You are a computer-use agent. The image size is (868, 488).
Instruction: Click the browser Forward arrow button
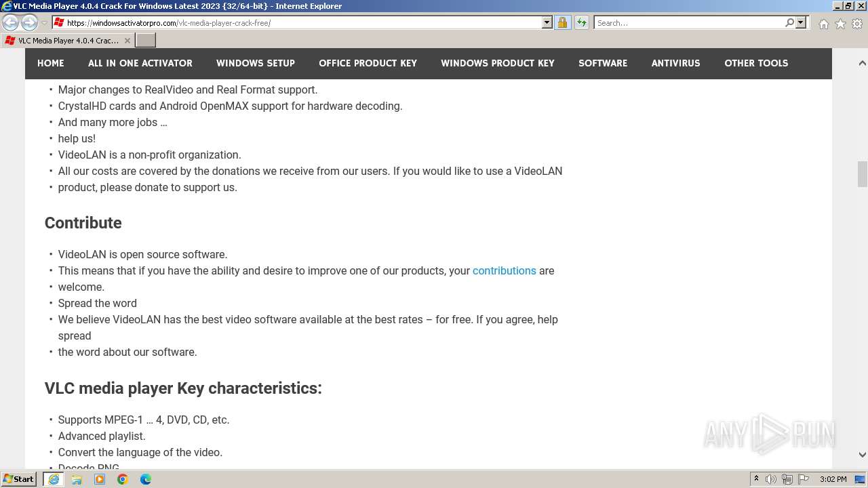click(29, 22)
